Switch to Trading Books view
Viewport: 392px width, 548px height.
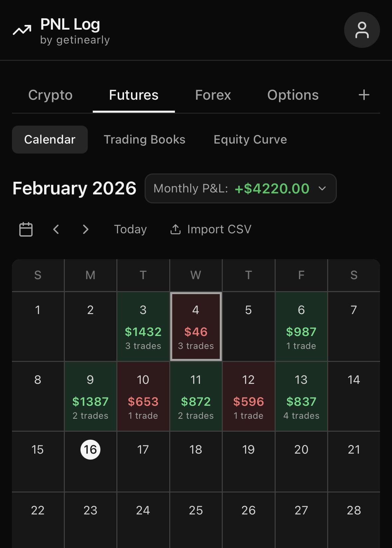(144, 140)
